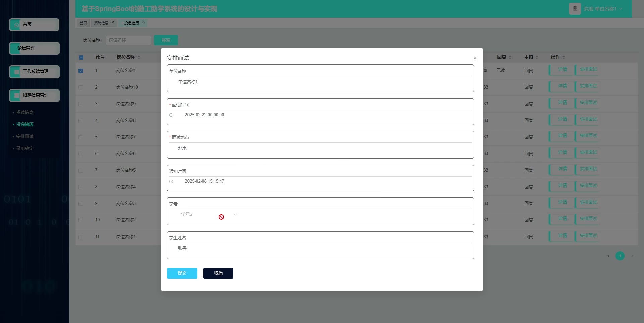Open 投递简历 in the sidebar submenu
Viewport: 644px width, 323px height.
click(x=25, y=125)
